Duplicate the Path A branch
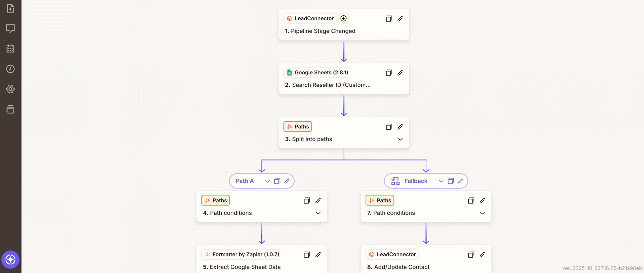The height and width of the screenshot is (273, 644). 277,181
